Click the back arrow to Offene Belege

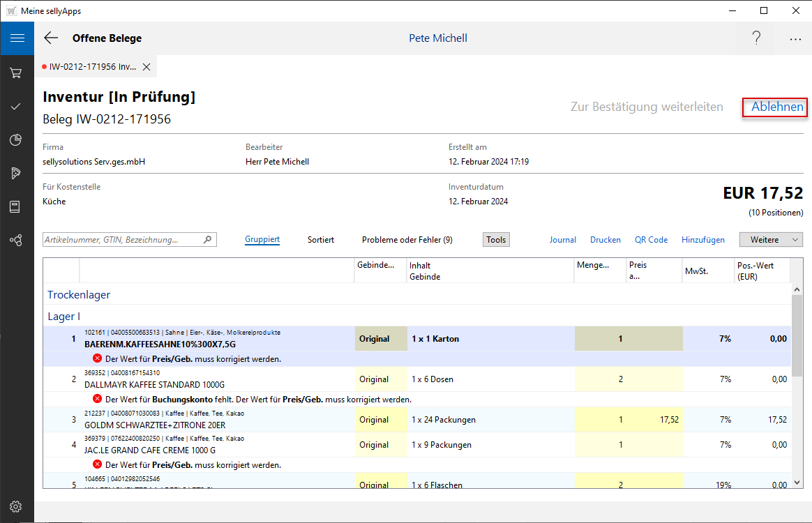point(51,38)
